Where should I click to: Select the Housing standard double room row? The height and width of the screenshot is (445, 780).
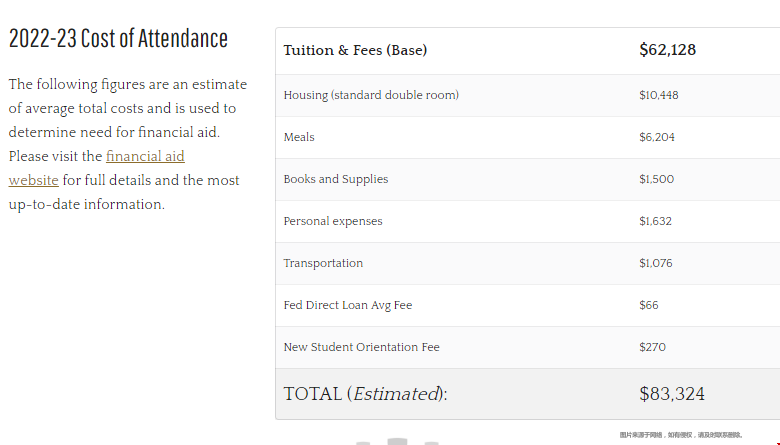[528, 95]
